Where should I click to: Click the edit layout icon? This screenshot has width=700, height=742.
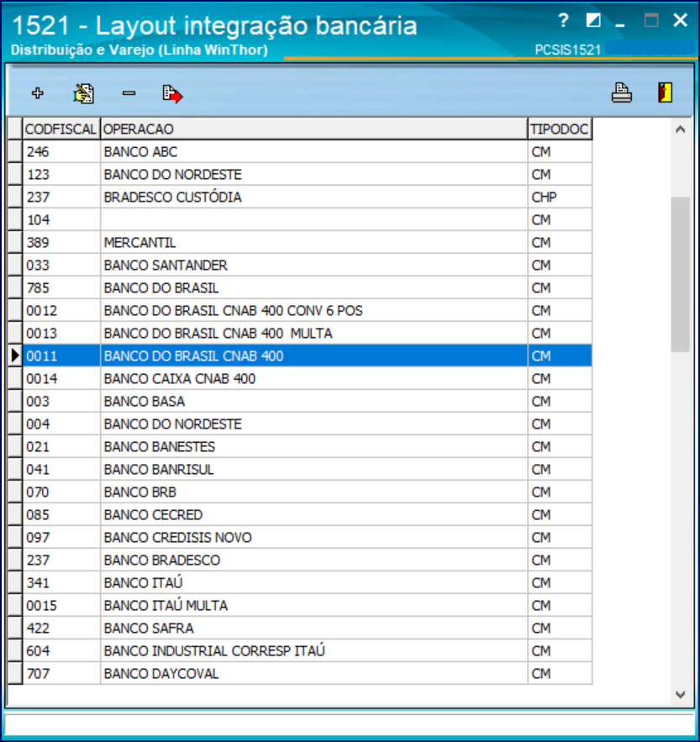point(84,93)
